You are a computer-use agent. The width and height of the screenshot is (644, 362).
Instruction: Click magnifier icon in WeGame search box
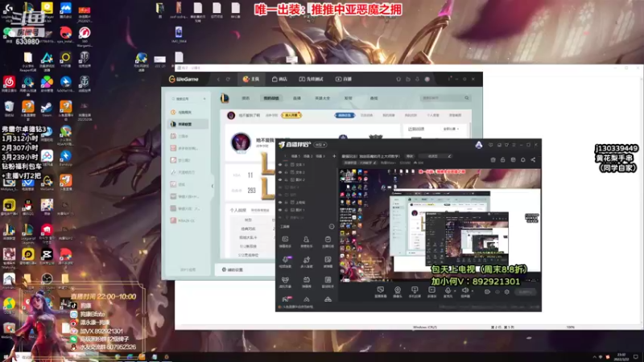[x=467, y=98]
